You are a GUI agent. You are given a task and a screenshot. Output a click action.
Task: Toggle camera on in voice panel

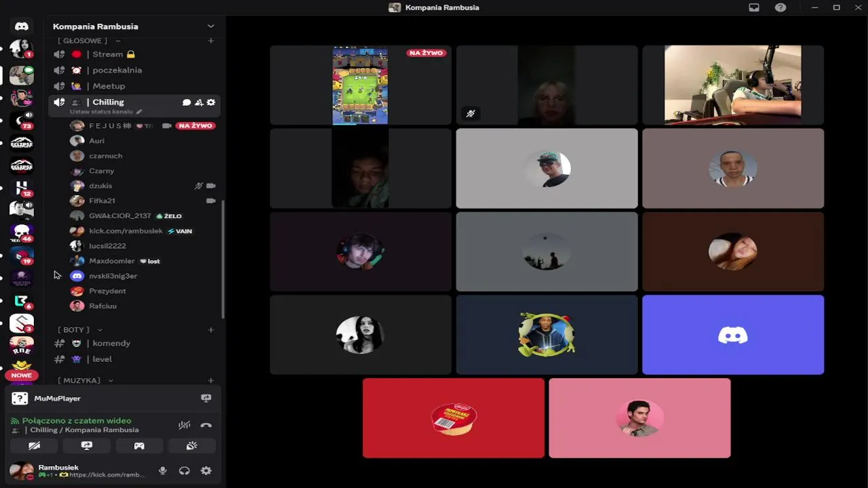tap(34, 445)
